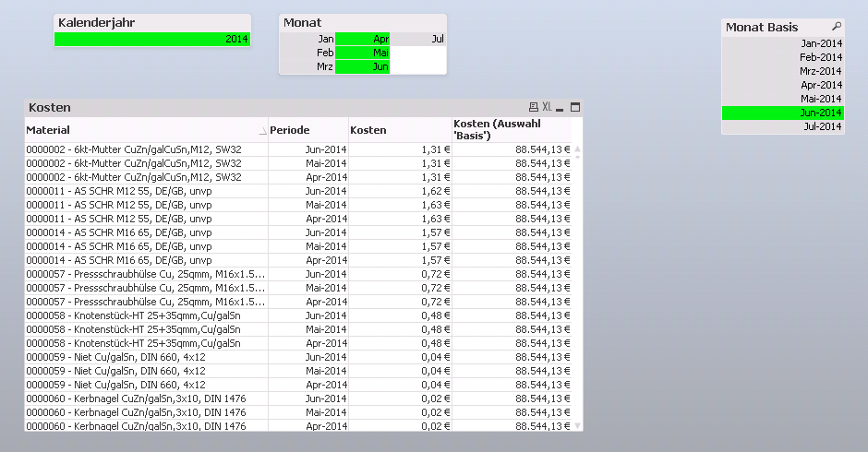
Task: Click sort indicator in Material column header
Action: click(263, 131)
